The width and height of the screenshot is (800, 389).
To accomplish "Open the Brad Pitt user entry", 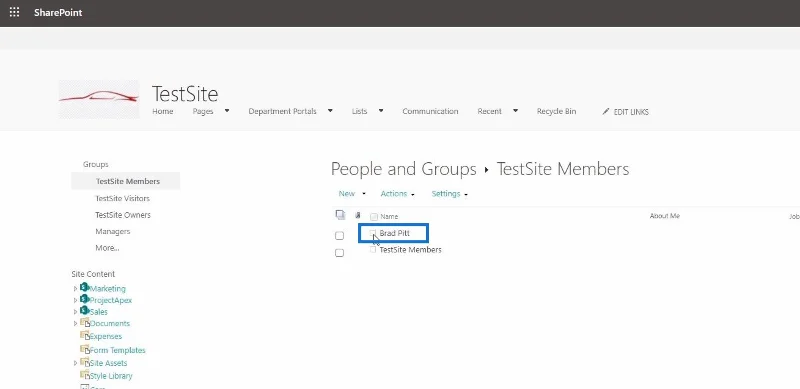I will click(x=394, y=233).
